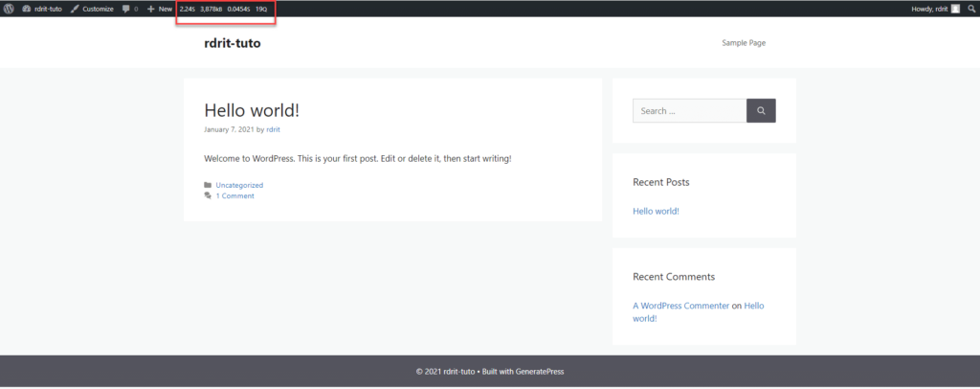
Task: Open the Hello world! post title
Action: coord(252,110)
